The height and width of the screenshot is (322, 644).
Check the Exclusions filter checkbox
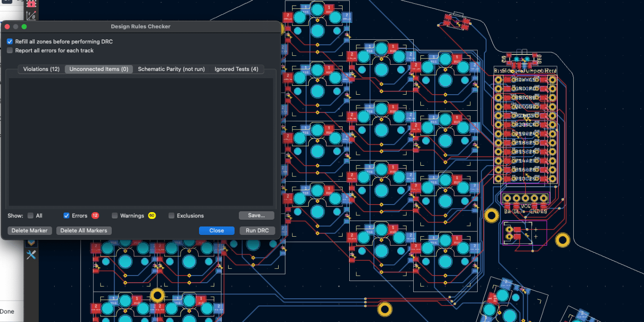171,216
